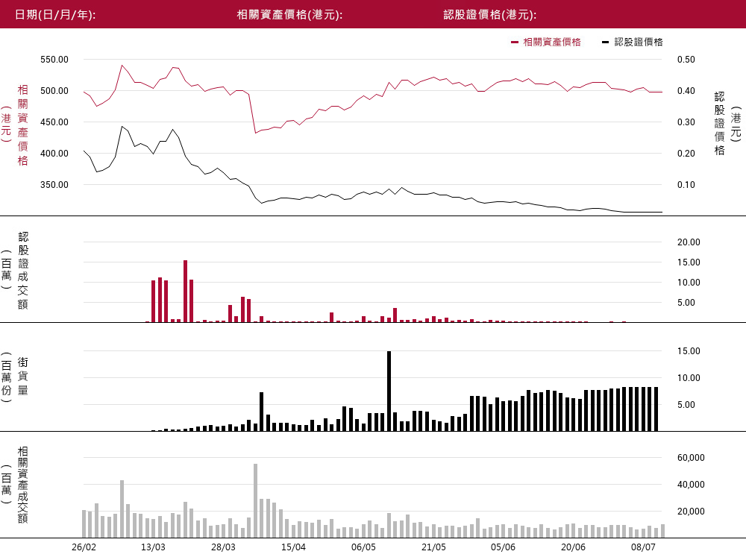Click the 06/05 date axis label
Screen dimensions: 746x560
coord(363,547)
